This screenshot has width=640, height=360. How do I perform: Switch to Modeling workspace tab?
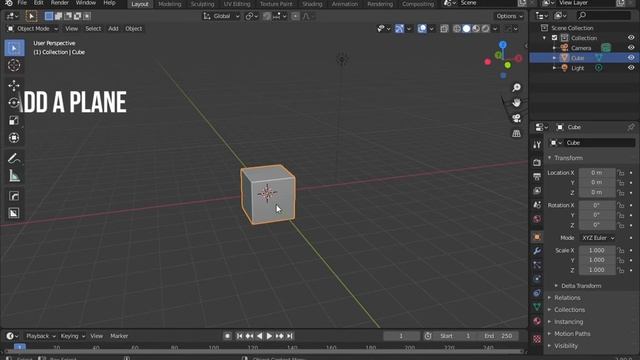click(169, 4)
